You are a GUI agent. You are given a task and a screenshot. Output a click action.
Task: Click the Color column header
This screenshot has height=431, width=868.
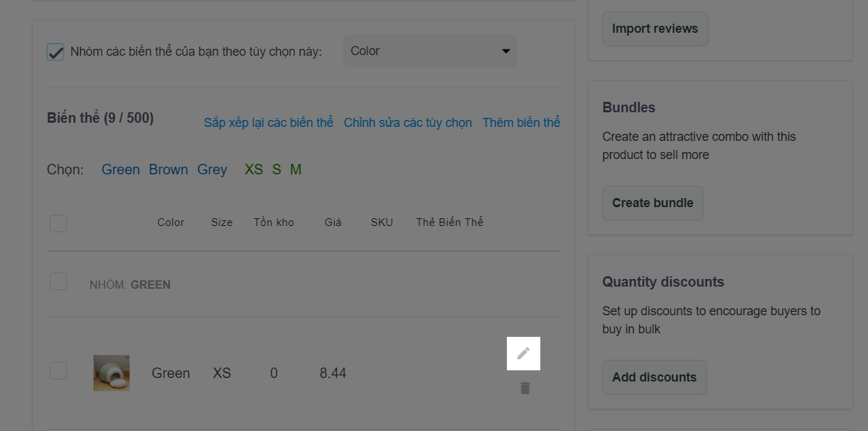coord(171,222)
